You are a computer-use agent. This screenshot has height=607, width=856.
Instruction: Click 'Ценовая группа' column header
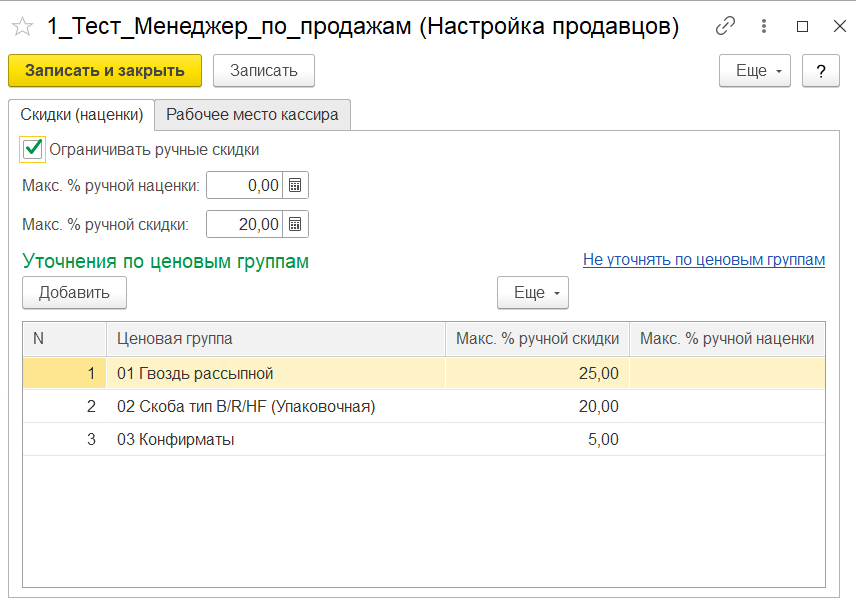(x=175, y=339)
